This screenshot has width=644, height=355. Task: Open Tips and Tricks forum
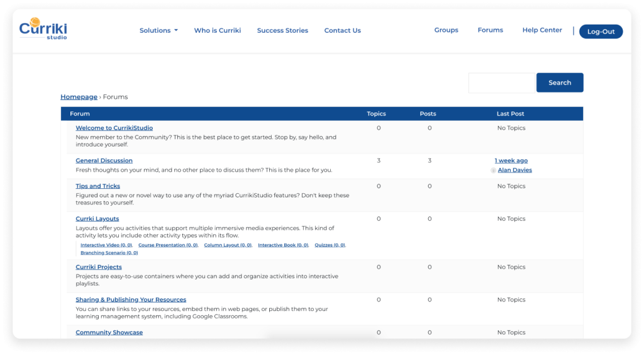point(97,186)
